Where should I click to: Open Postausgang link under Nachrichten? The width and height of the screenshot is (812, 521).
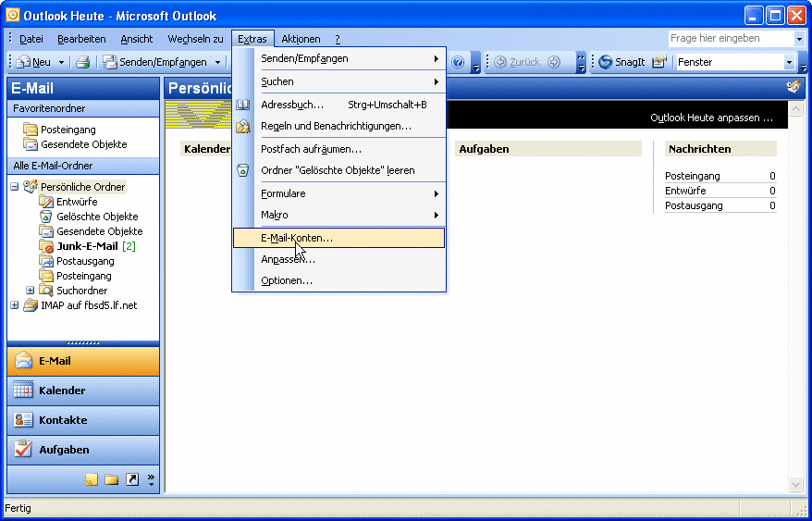coord(694,205)
